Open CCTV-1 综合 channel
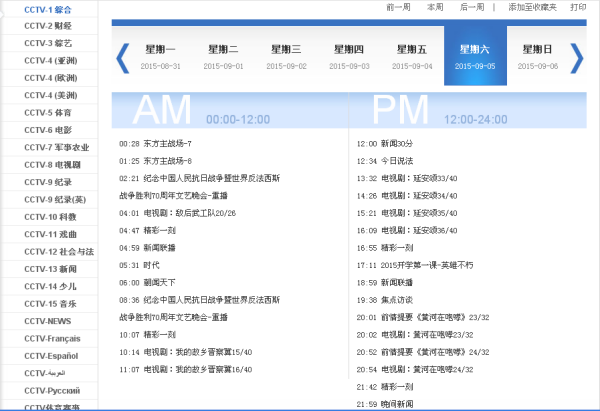The height and width of the screenshot is (411, 600). (48, 10)
